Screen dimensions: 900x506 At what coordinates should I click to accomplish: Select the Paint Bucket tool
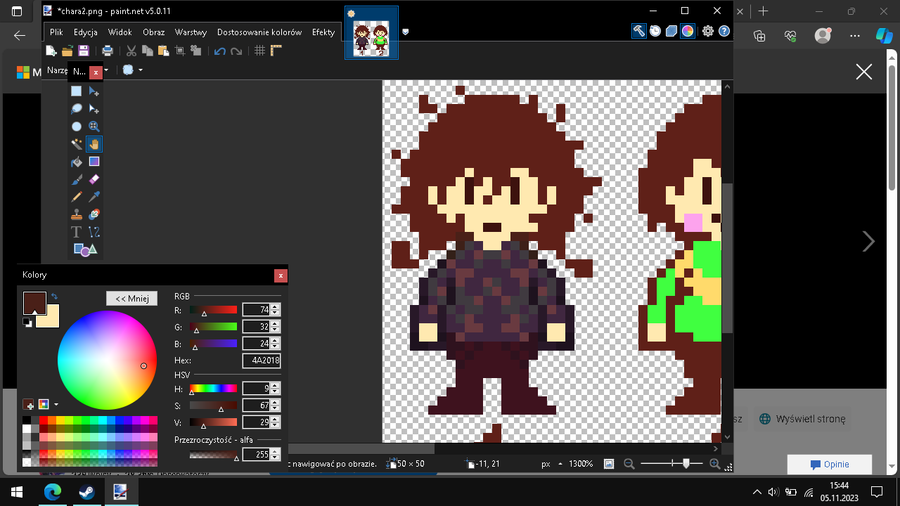point(76,162)
